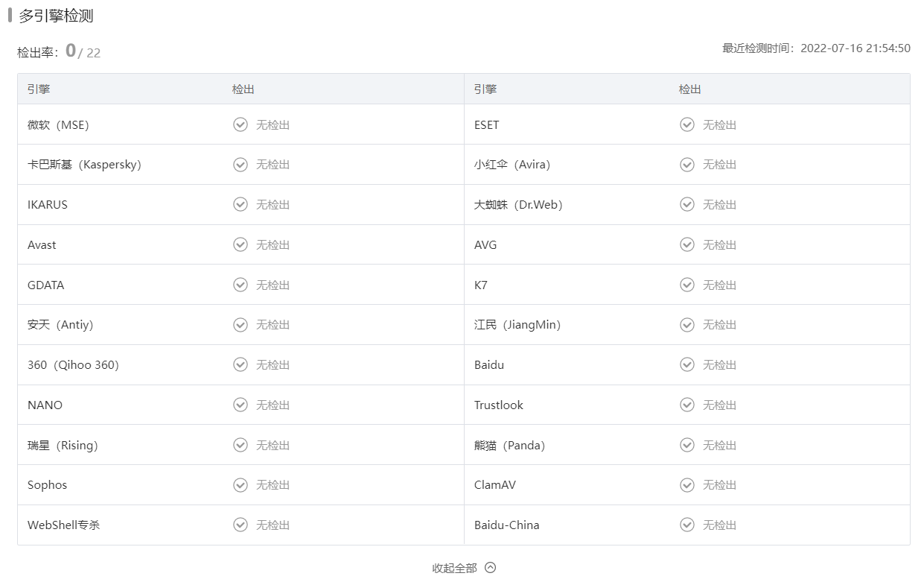Click the check icon in the 瑞星 (Rising) row

click(240, 445)
